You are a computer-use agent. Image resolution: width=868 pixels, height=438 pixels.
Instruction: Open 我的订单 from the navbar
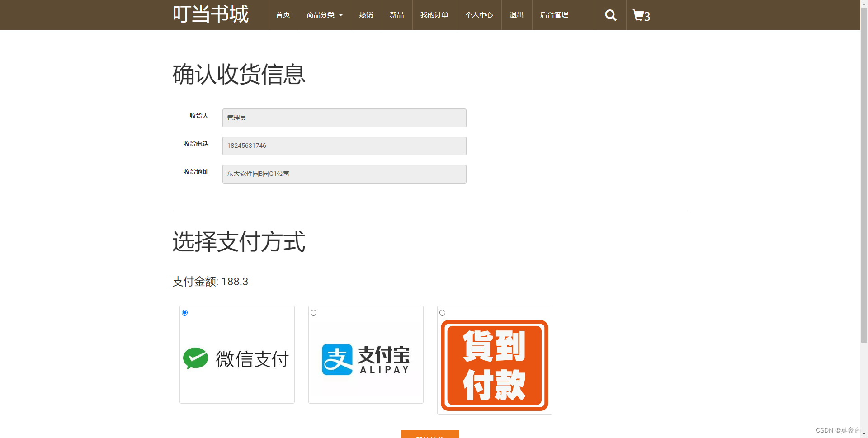coord(434,15)
